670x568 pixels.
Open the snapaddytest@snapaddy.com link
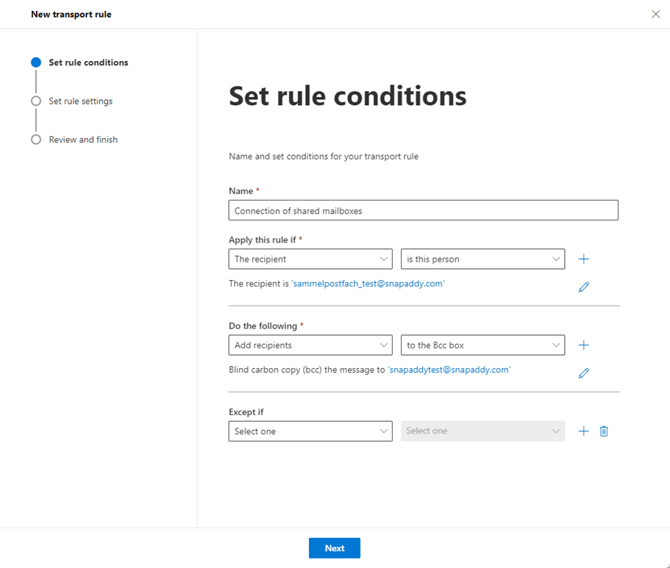449,370
